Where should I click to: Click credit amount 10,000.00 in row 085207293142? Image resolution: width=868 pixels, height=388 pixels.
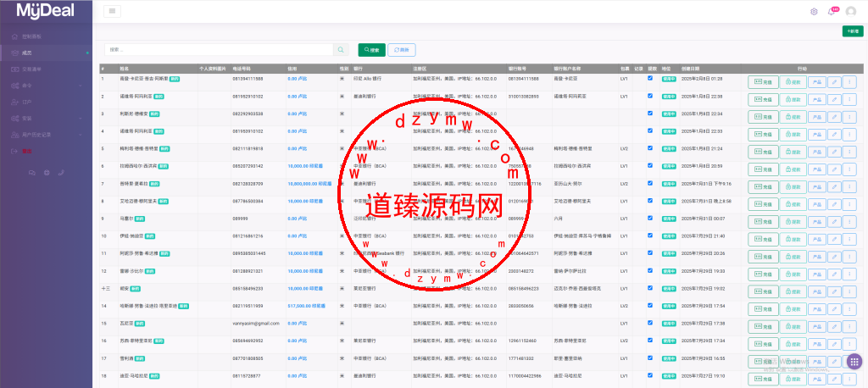point(305,166)
